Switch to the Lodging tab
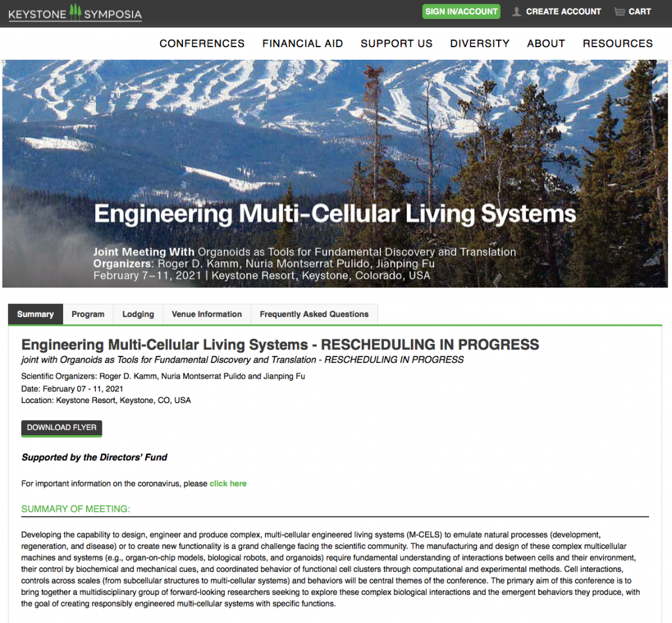The width and height of the screenshot is (672, 623). point(138,314)
